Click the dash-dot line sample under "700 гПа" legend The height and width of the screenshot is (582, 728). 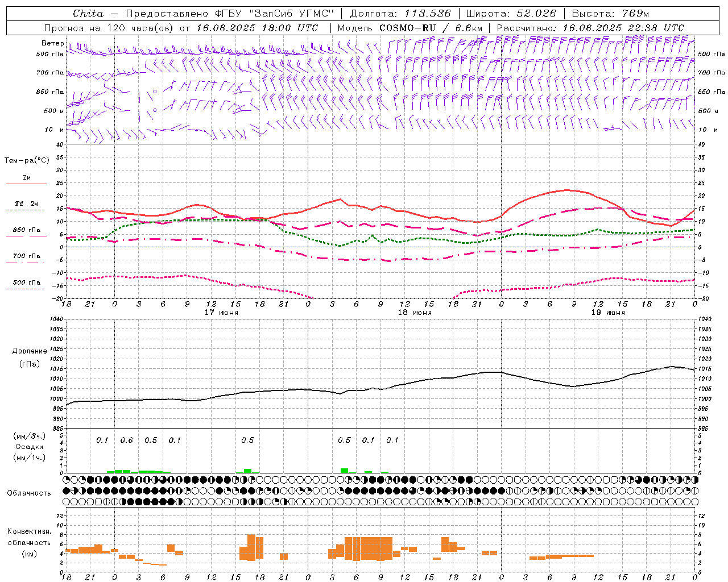[26, 263]
